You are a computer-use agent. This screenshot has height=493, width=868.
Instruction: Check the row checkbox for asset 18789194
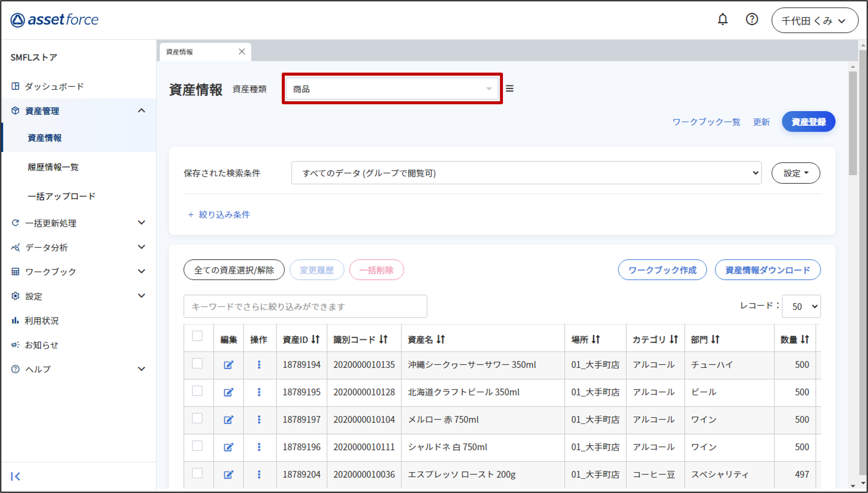198,364
